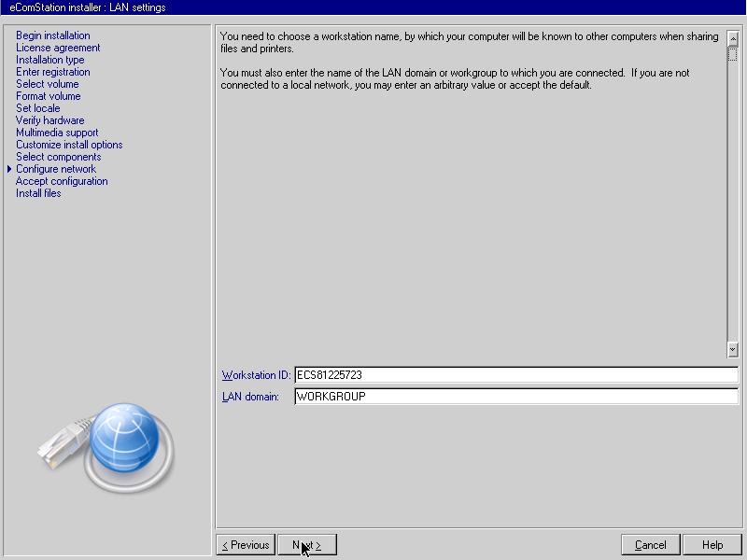Select 'Select components' step
This screenshot has height=560, width=747.
tap(59, 157)
